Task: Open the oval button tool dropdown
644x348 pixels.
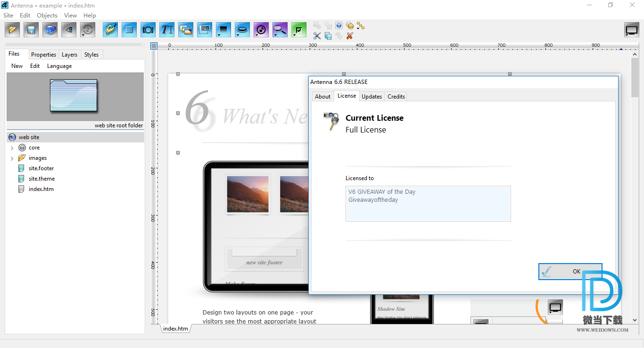Action: 242,30
